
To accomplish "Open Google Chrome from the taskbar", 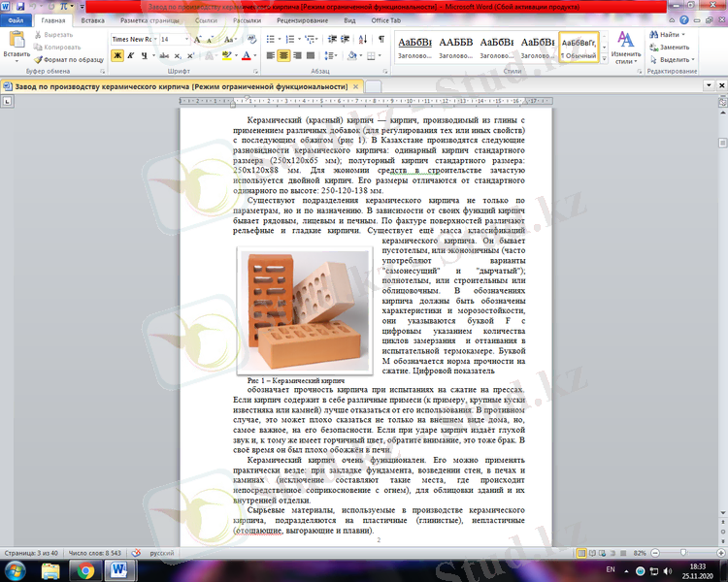I will point(85,570).
